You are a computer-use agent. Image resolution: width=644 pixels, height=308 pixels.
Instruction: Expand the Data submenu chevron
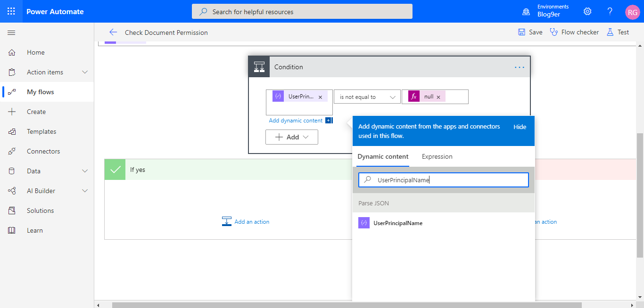point(85,171)
